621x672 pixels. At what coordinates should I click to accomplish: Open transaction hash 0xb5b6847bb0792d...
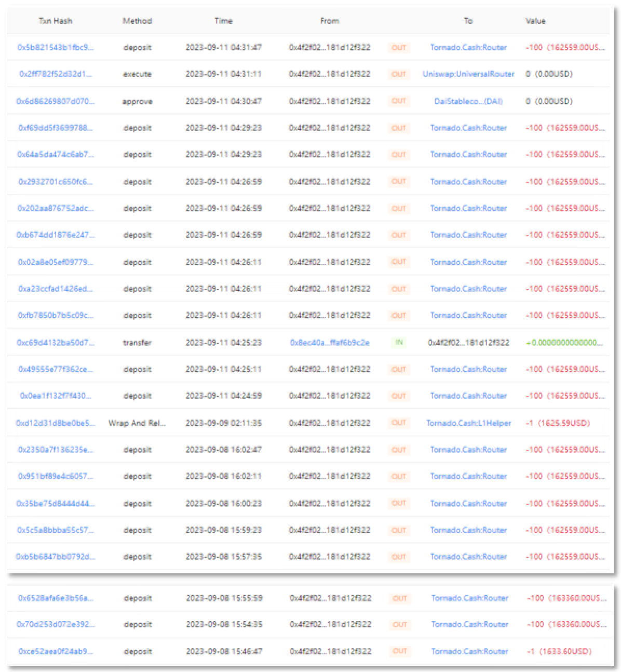[x=56, y=557]
